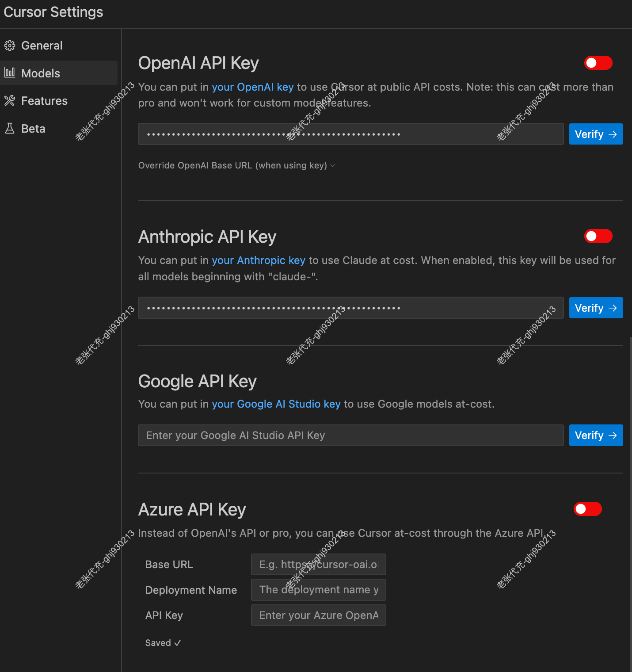Click the Azure Base URL input field
Image resolution: width=632 pixels, height=672 pixels.
(319, 565)
